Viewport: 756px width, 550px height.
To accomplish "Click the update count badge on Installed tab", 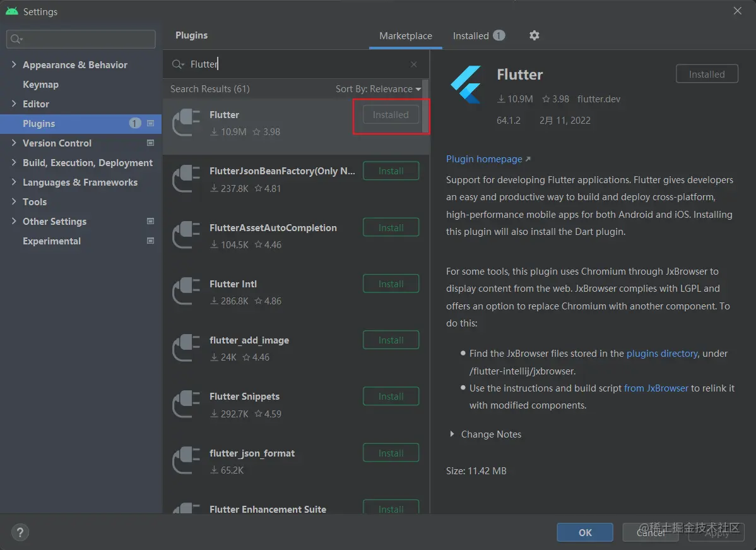I will pyautogui.click(x=499, y=35).
